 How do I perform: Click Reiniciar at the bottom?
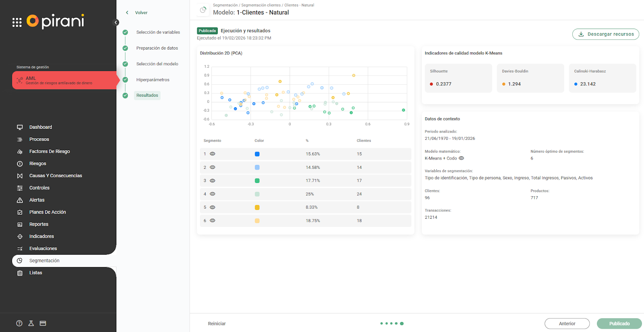coord(217,324)
